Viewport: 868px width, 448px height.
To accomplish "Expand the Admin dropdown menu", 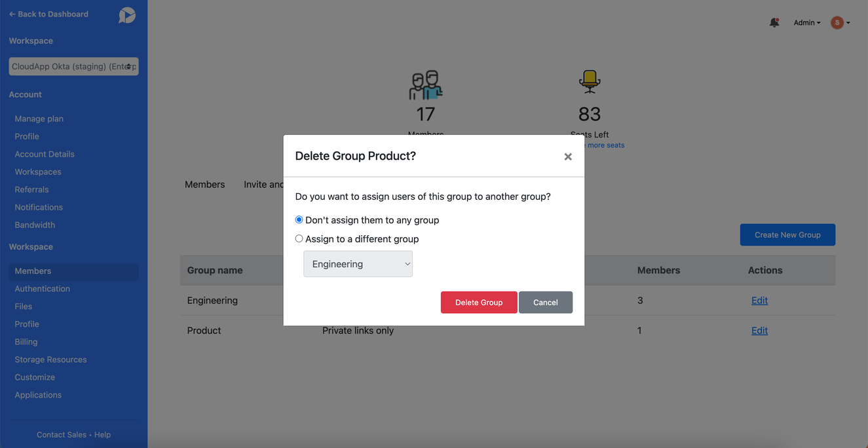I will pyautogui.click(x=807, y=22).
